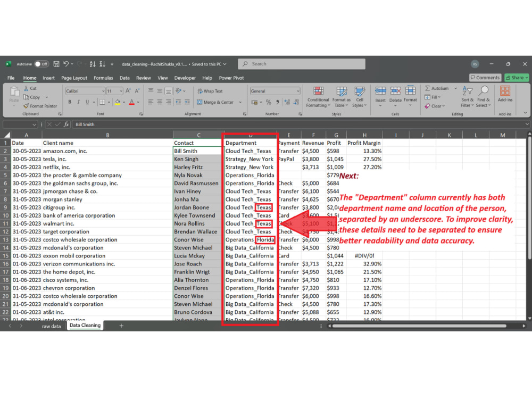Click the Wrap Text icon
This screenshot has width=532, height=399.
[200, 91]
